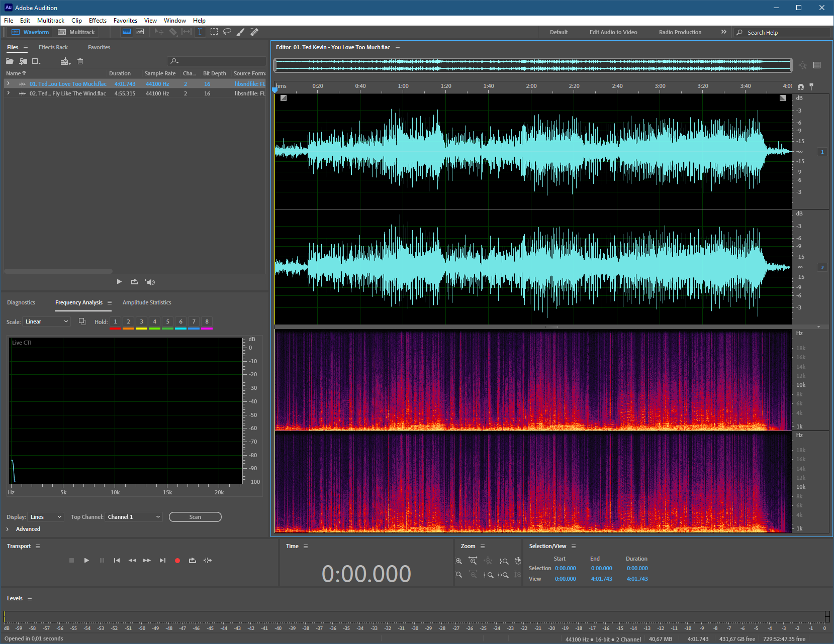Viewport: 834px width, 644px height.
Task: Click the Open File folder icon
Action: (x=10, y=61)
